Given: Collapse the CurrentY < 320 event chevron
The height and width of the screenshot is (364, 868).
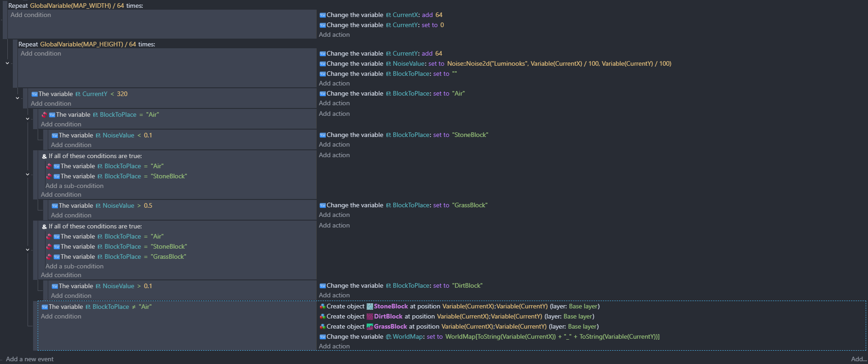Looking at the screenshot, I should pyautogui.click(x=17, y=98).
